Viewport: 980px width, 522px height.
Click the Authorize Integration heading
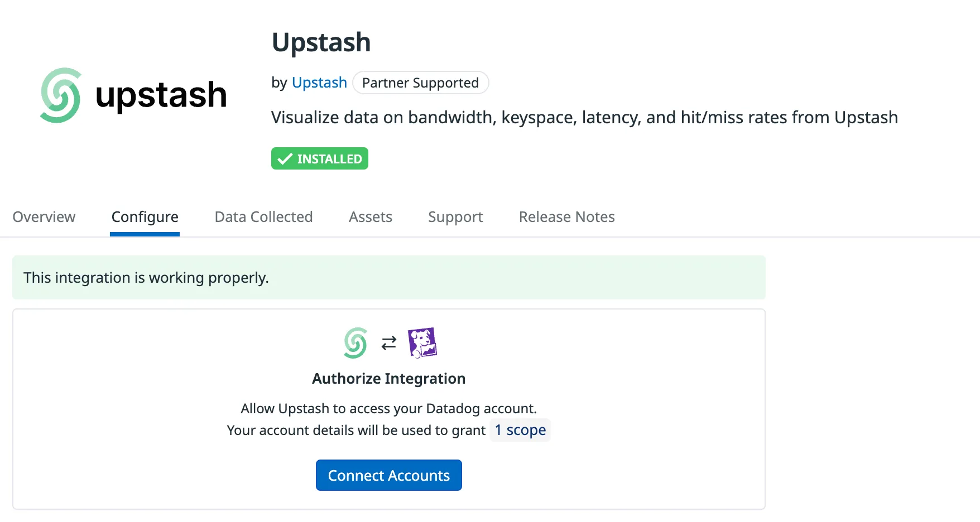389,379
